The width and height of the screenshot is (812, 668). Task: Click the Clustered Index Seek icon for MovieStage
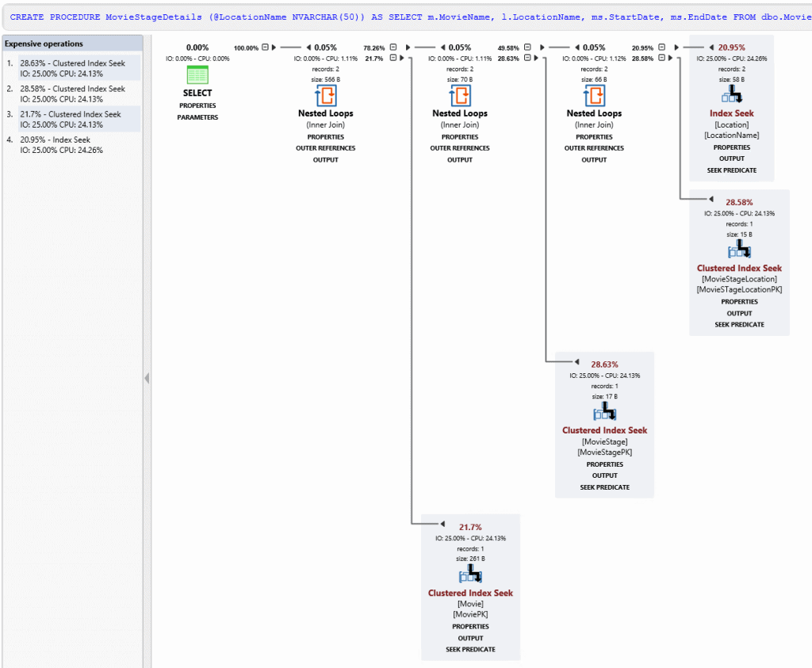605,411
